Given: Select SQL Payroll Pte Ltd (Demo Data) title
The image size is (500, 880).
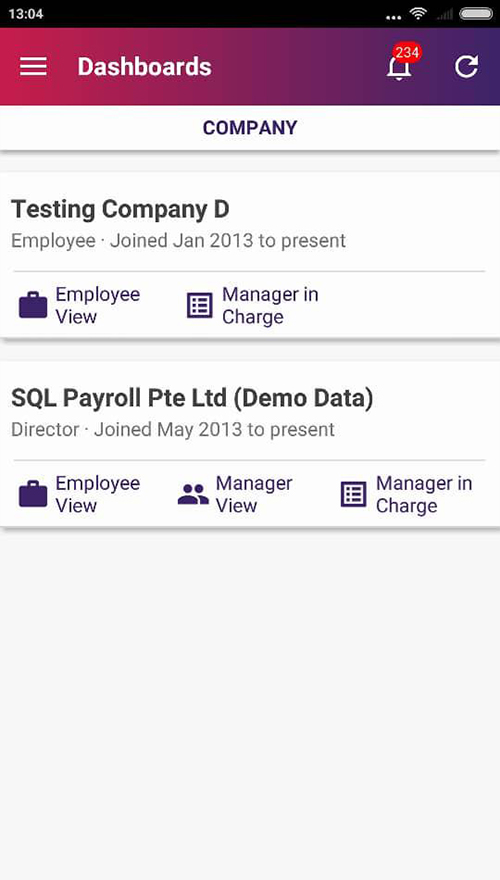Looking at the screenshot, I should coord(192,398).
